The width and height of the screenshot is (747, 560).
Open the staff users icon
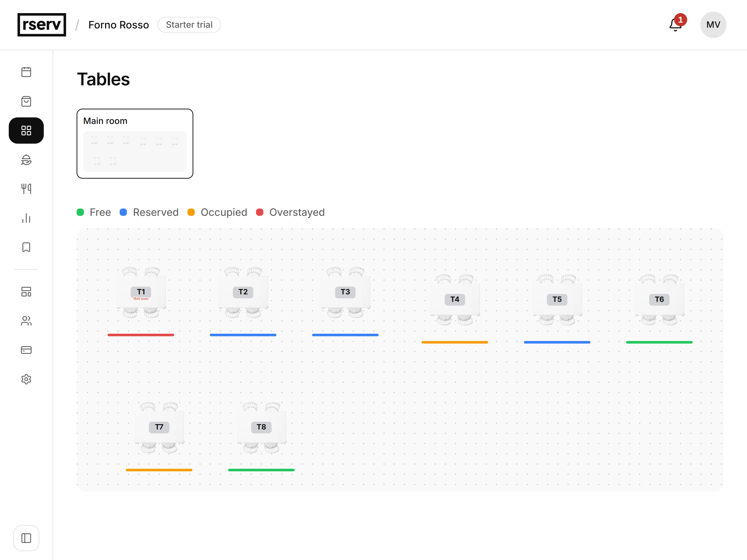tap(26, 321)
